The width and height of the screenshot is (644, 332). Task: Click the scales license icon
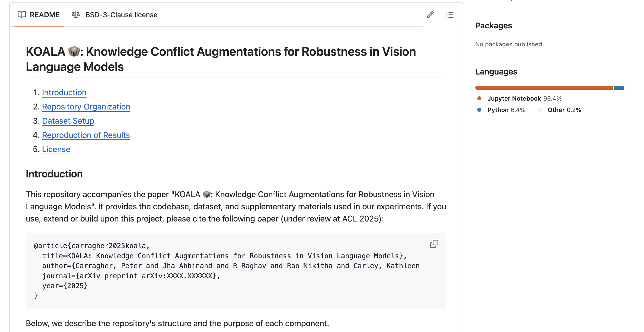pyautogui.click(x=75, y=15)
